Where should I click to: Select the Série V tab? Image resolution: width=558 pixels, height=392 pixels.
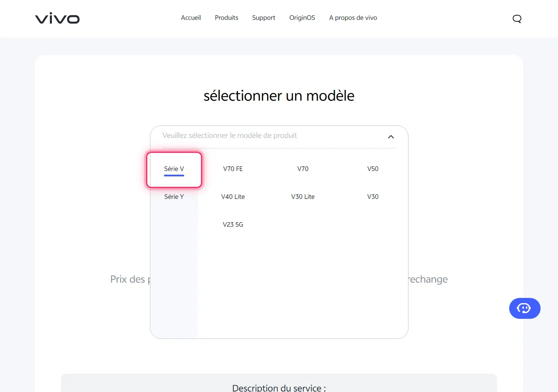[x=174, y=170]
